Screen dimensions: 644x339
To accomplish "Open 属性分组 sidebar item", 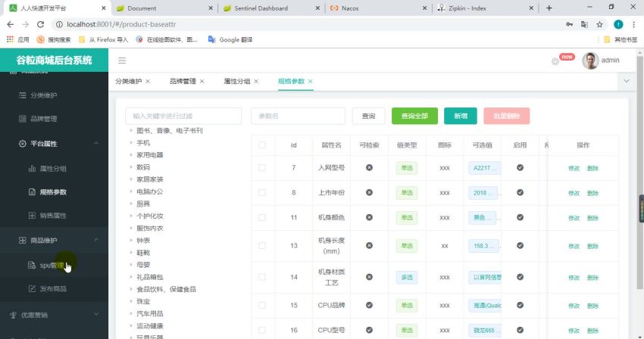I will coord(52,169).
